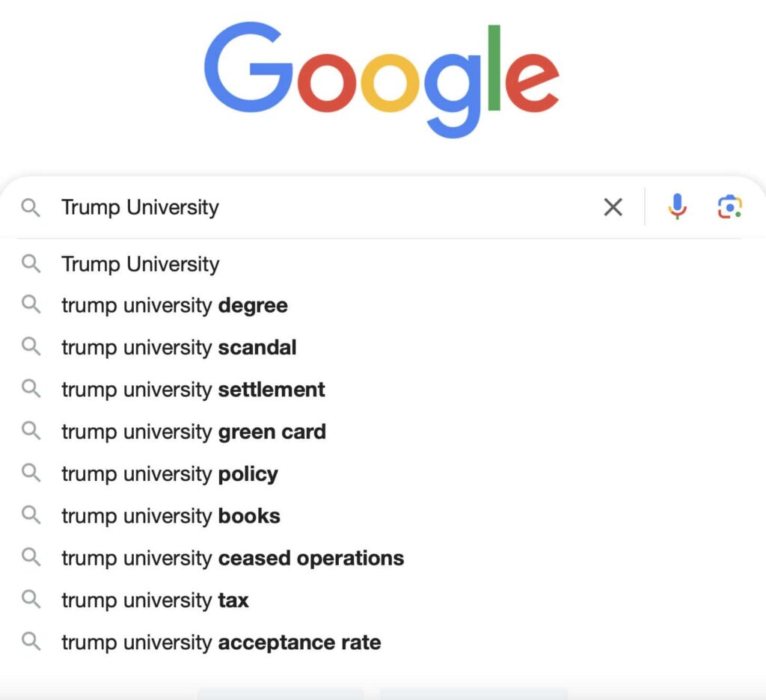Choose suggestion 'trump university scandal'
This screenshot has width=766, height=700.
(383, 347)
